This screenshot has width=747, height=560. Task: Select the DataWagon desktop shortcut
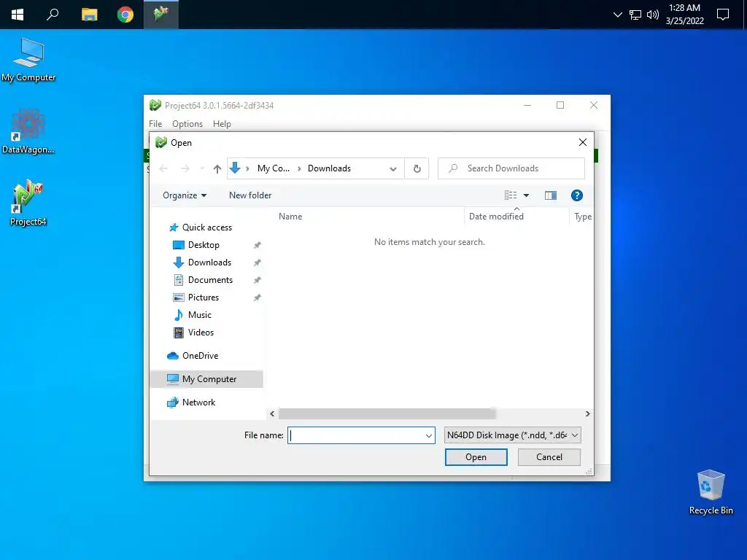[x=28, y=131]
